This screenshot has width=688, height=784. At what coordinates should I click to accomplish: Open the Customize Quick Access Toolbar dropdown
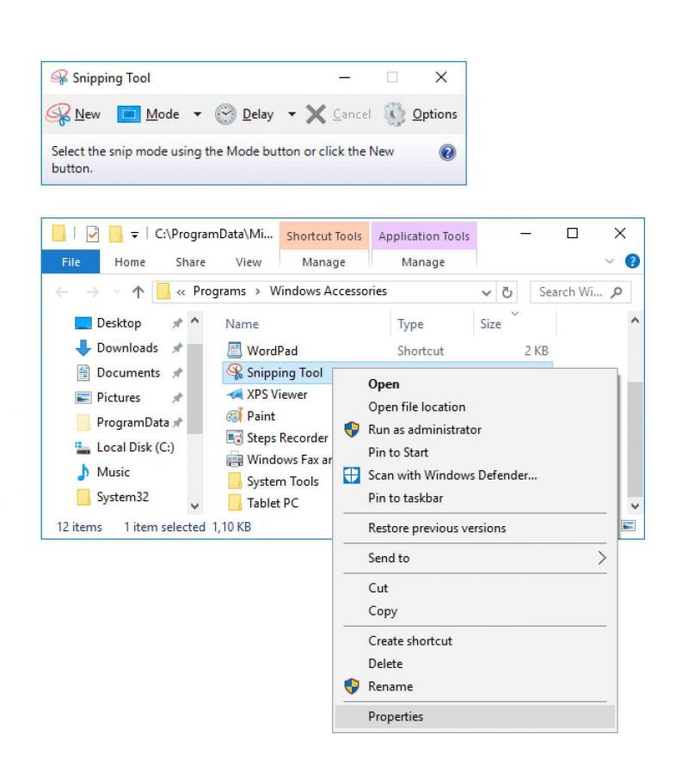(134, 235)
